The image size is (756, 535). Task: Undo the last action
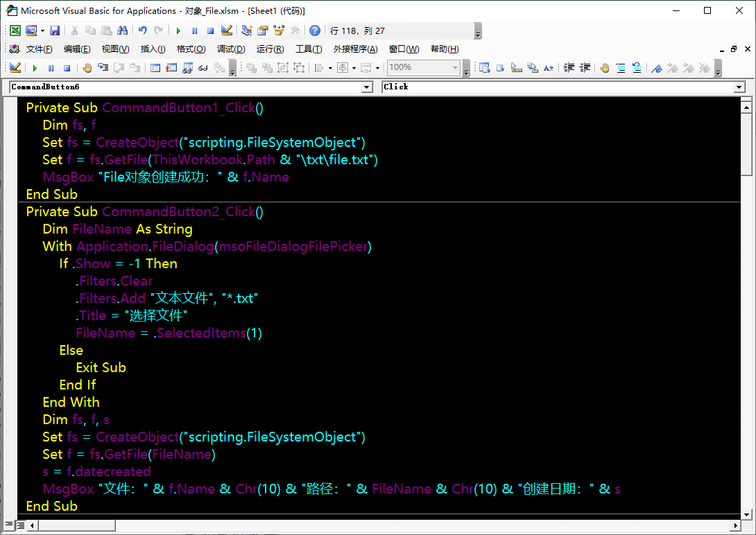coord(142,30)
